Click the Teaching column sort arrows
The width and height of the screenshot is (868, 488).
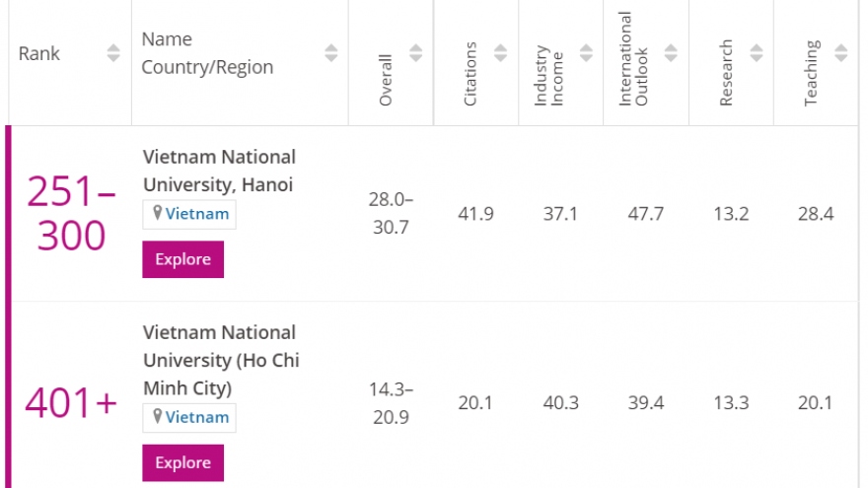point(840,53)
